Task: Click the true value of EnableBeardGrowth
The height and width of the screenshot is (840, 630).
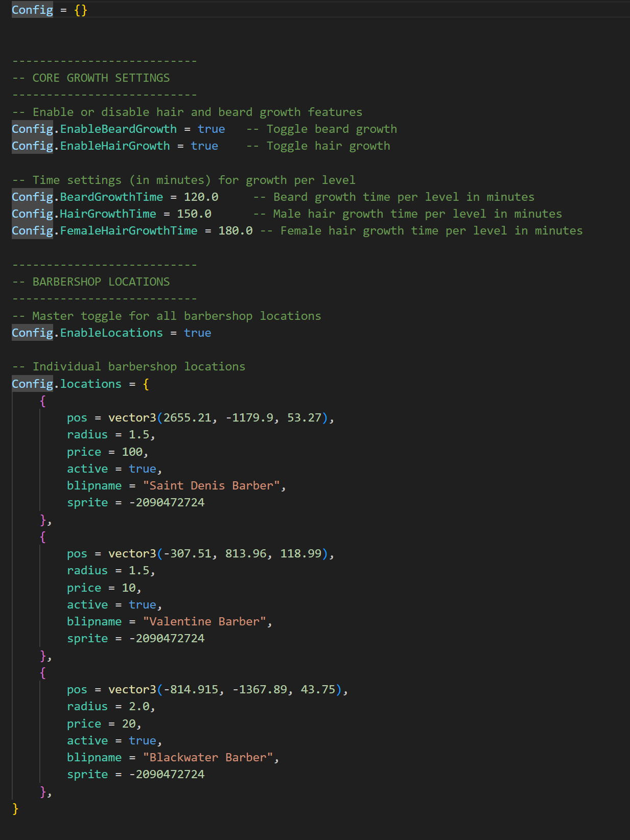Action: pyautogui.click(x=211, y=129)
